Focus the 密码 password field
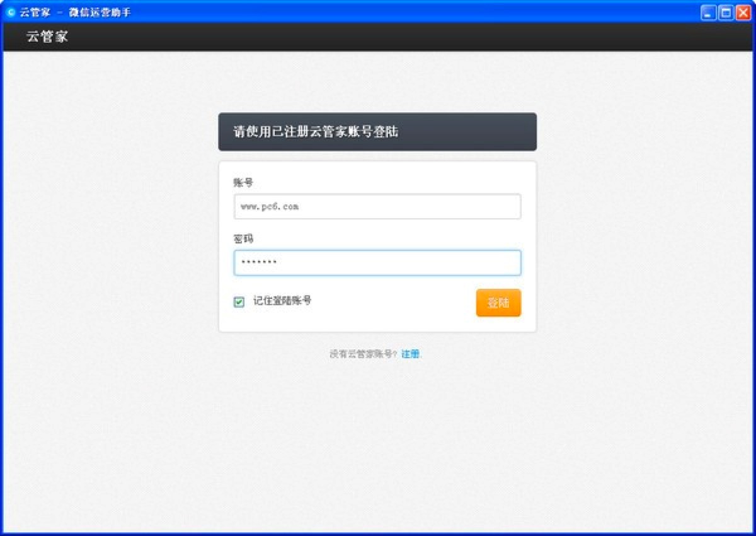The image size is (756, 536). tap(377, 263)
